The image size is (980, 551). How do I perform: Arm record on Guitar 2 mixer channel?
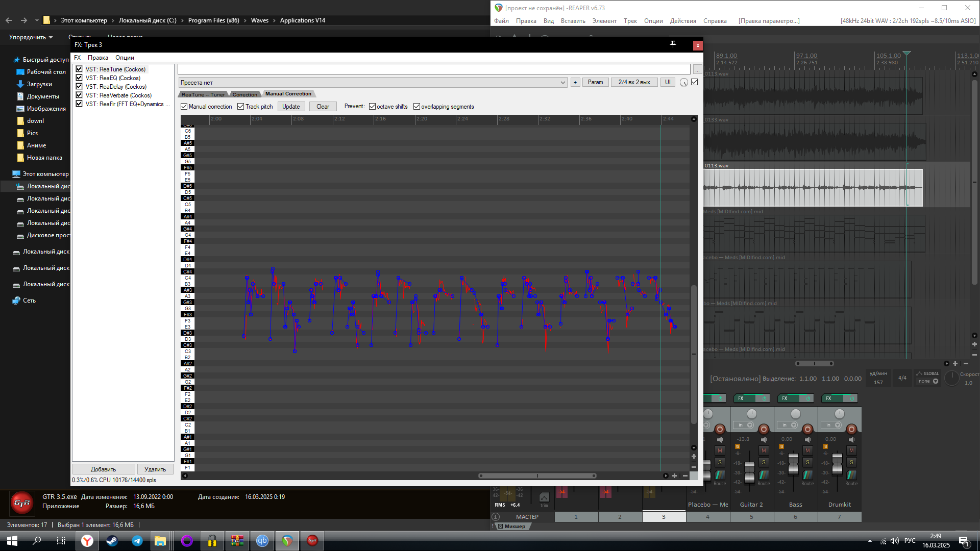pyautogui.click(x=764, y=429)
